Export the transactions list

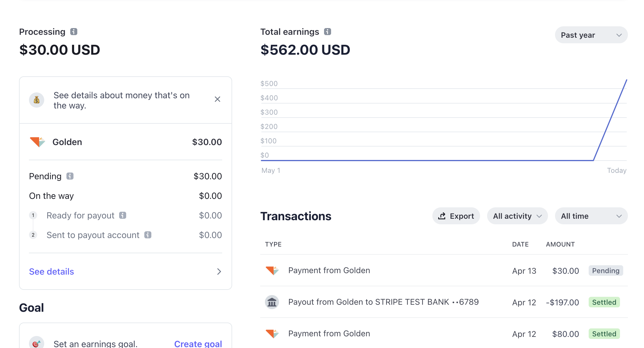tap(456, 216)
